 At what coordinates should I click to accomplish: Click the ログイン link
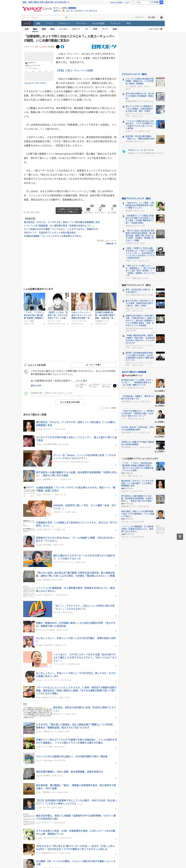click(x=57, y=11)
